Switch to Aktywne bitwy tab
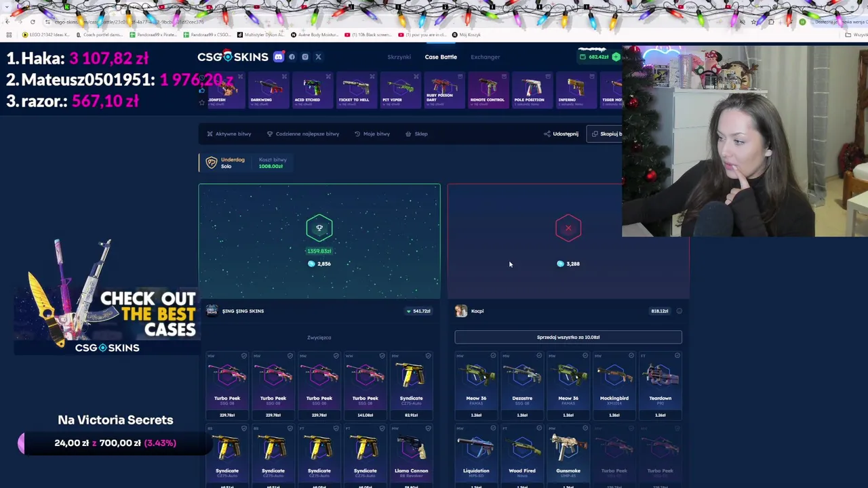This screenshot has height=488, width=868. point(229,134)
